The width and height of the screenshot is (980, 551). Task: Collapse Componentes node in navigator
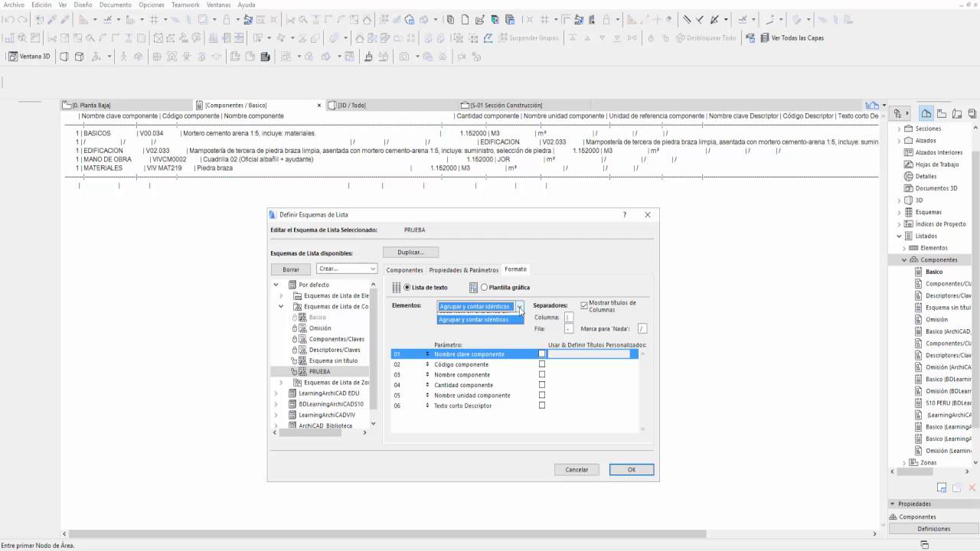coord(904,260)
